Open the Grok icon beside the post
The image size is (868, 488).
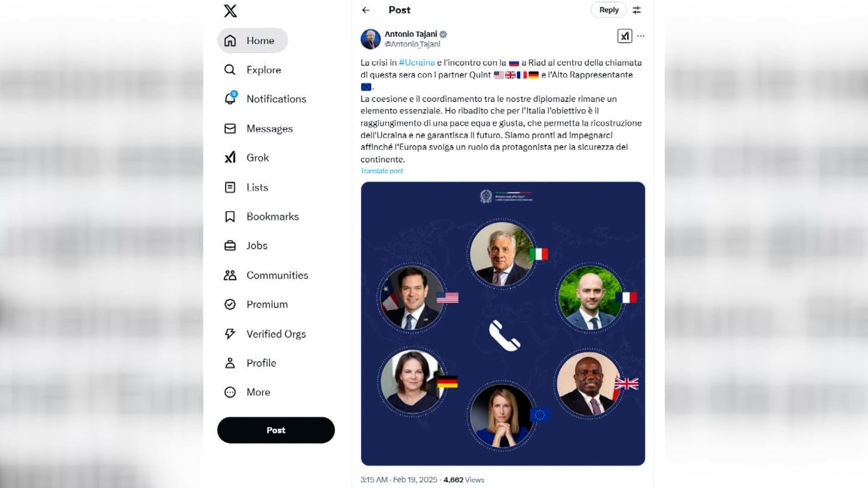[625, 36]
